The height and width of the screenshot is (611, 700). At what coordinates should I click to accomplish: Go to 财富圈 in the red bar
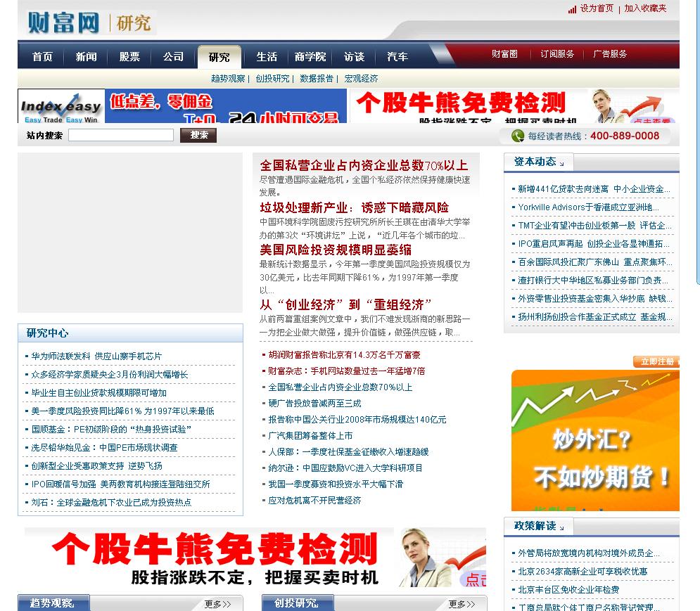[504, 54]
